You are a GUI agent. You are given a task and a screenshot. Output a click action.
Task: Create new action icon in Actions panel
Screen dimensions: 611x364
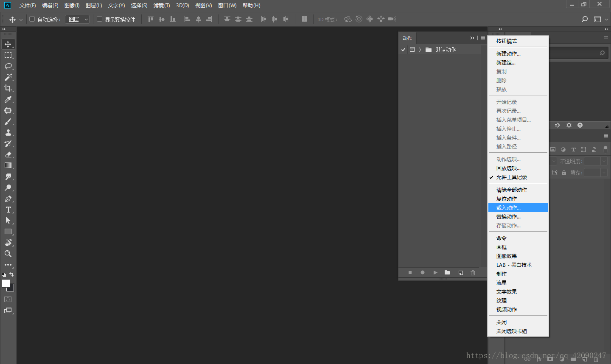pyautogui.click(x=460, y=273)
